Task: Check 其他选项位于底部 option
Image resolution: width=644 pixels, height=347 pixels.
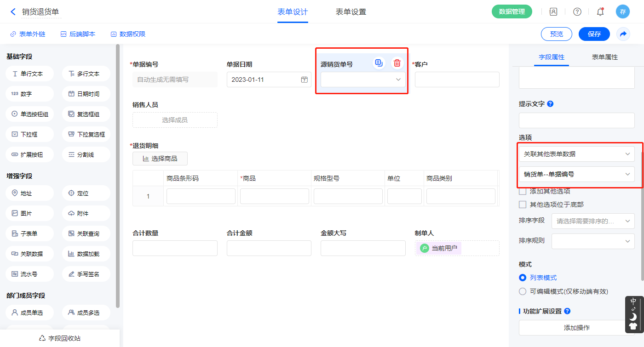Action: [523, 205]
